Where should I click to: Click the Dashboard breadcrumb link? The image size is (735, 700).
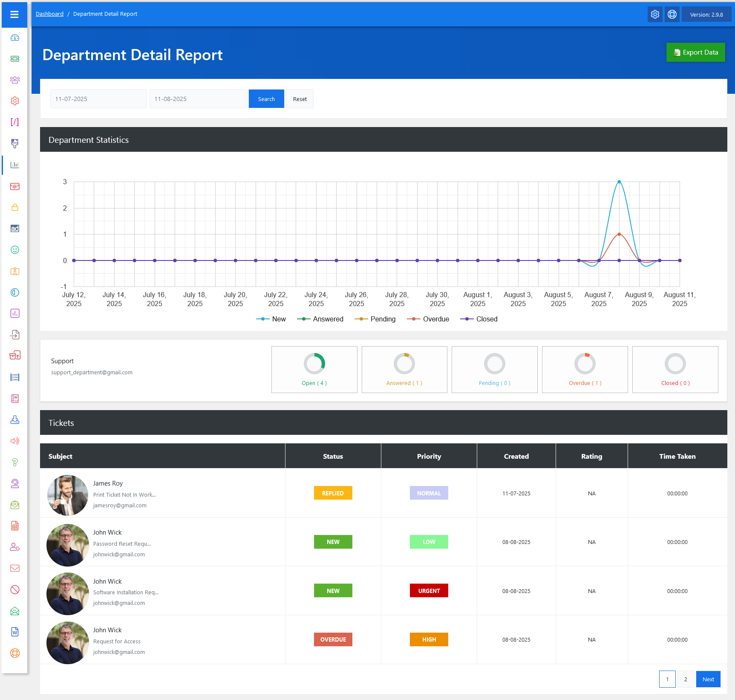(49, 14)
